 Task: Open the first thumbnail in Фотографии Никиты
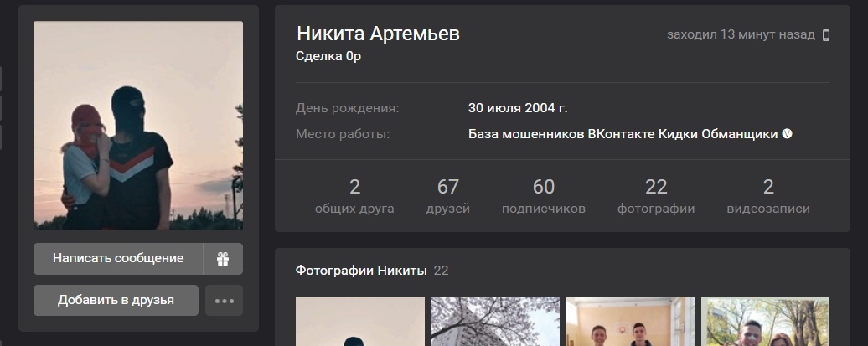pyautogui.click(x=360, y=322)
